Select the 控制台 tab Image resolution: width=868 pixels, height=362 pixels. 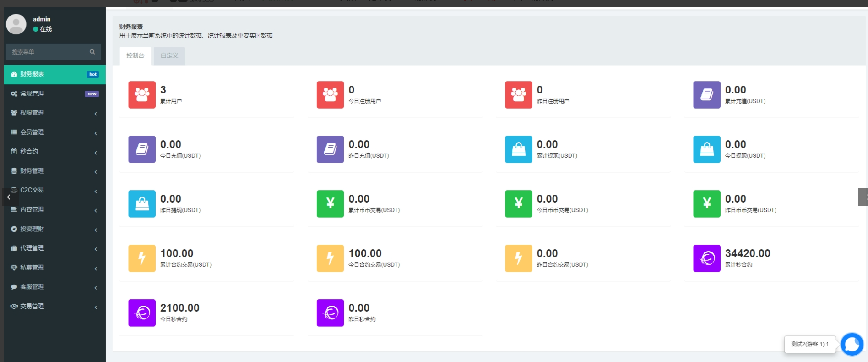[135, 55]
